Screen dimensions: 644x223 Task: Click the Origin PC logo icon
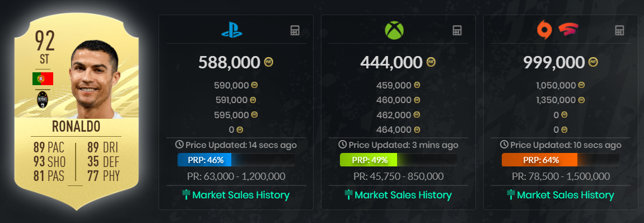[544, 30]
